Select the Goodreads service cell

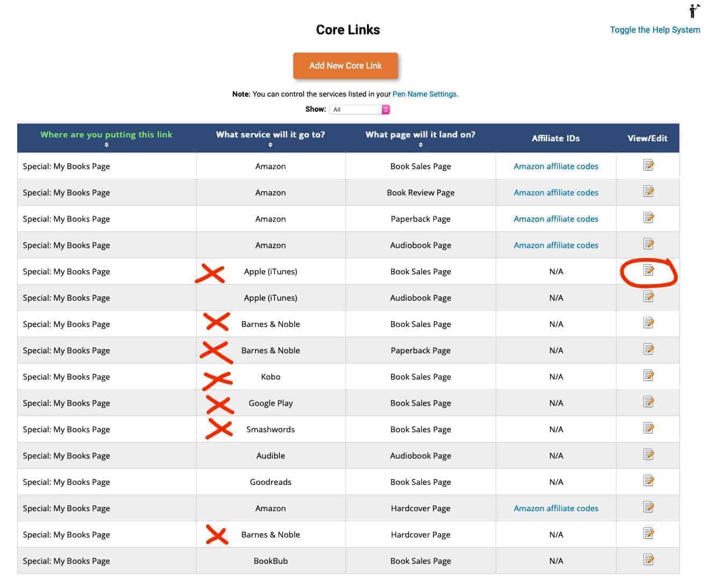271,482
